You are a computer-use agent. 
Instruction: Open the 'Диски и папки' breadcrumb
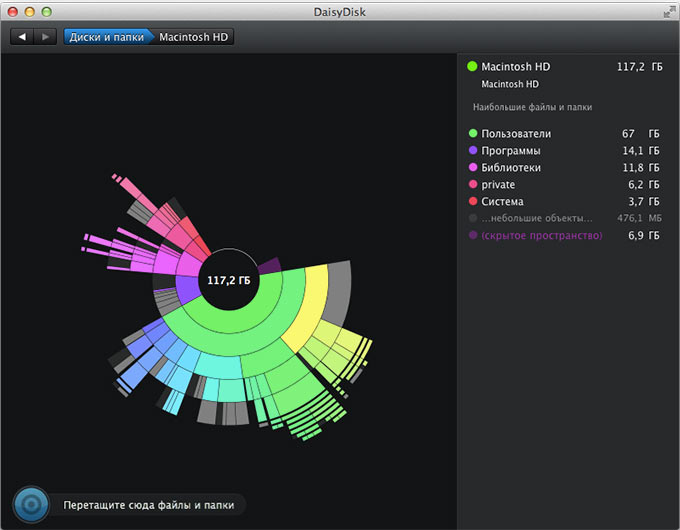pos(107,37)
